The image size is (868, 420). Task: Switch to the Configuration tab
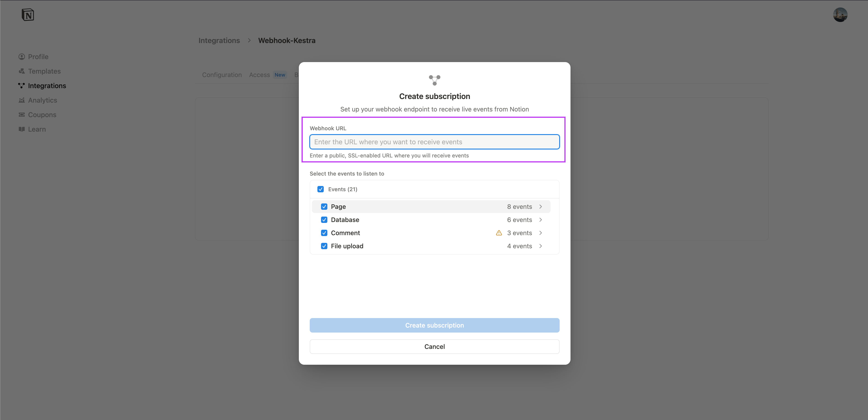[x=222, y=75]
